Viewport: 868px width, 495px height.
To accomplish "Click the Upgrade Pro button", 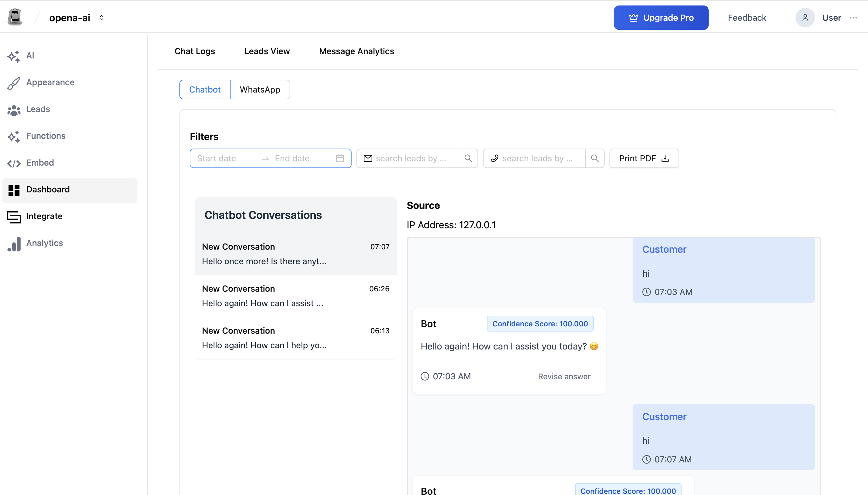I will pos(661,18).
